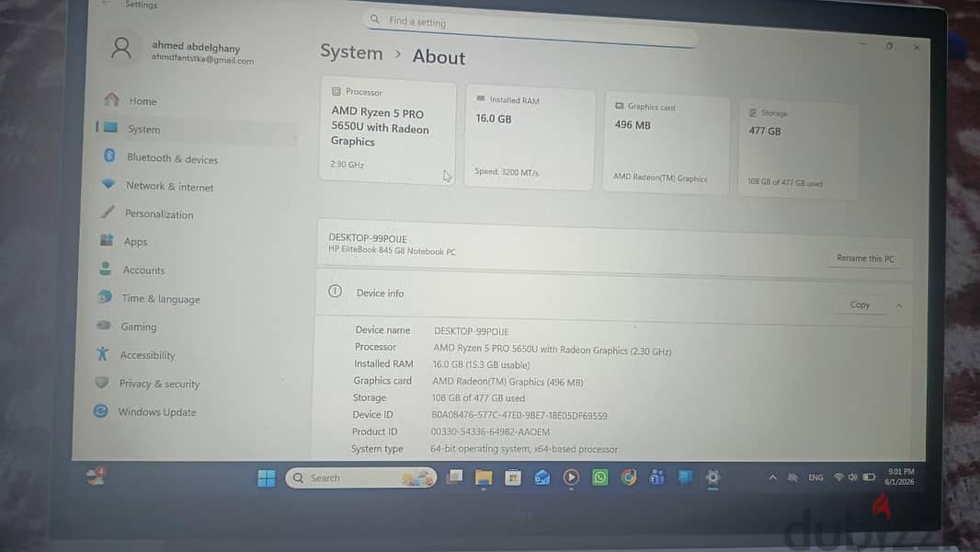Screen dimensions: 980x552
Task: Open the ahmed abdelghany account profile
Action: click(181, 52)
